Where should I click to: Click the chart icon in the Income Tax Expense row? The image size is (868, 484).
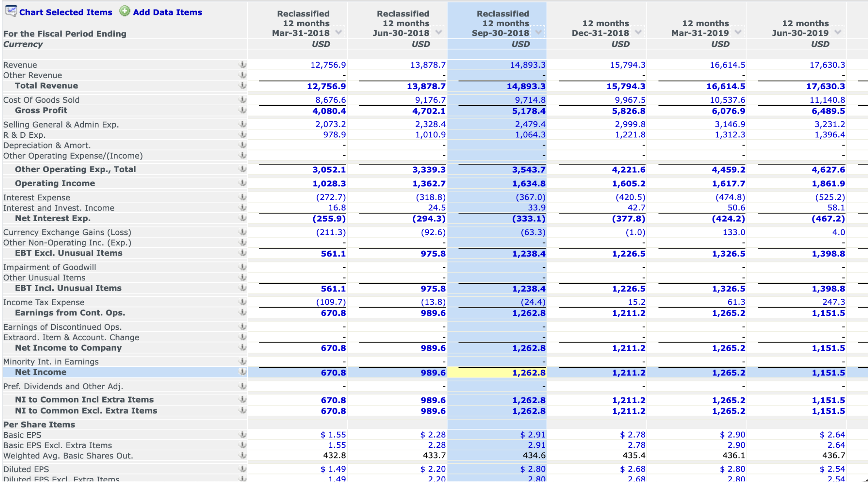(242, 302)
